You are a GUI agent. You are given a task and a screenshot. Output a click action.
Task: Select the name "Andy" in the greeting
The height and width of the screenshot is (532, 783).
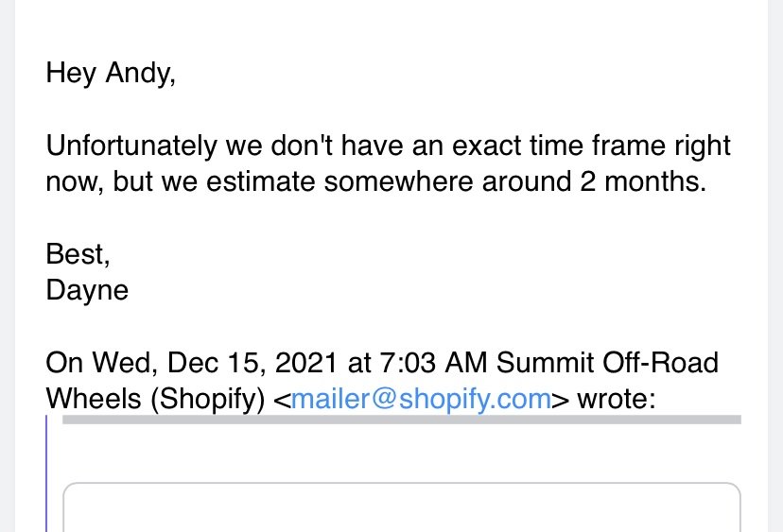[138, 73]
